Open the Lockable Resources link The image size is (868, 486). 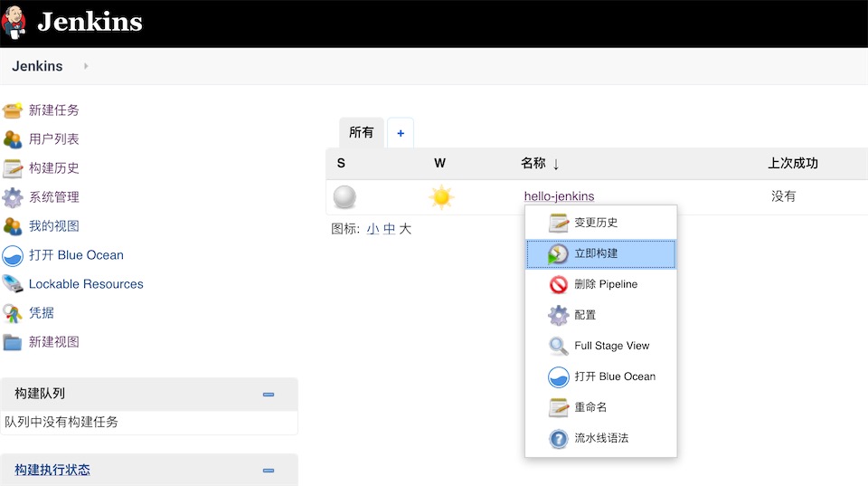pyautogui.click(x=86, y=284)
